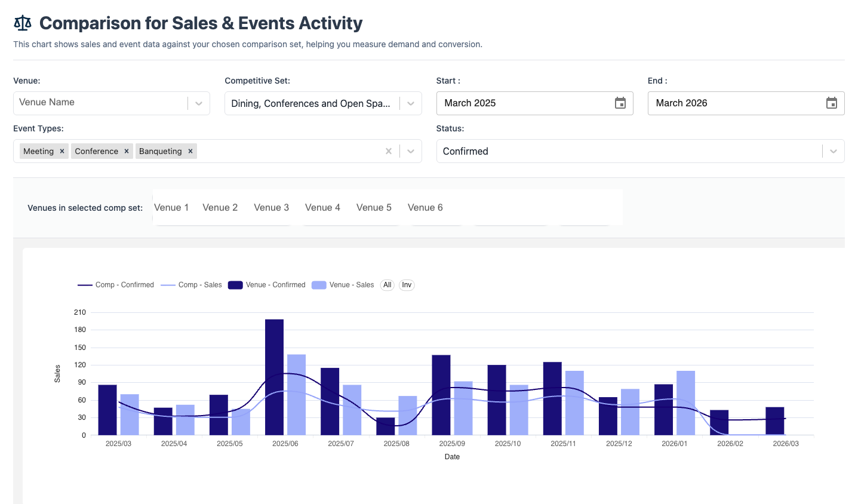Click the Comp - Confirmed legend marker
The width and height of the screenshot is (855, 504).
[x=84, y=285]
